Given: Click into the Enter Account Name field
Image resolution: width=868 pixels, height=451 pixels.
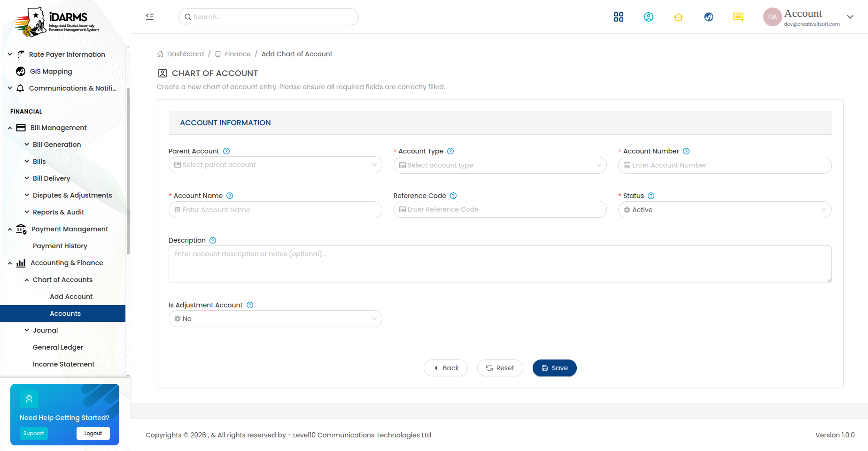Looking at the screenshot, I should click(275, 210).
